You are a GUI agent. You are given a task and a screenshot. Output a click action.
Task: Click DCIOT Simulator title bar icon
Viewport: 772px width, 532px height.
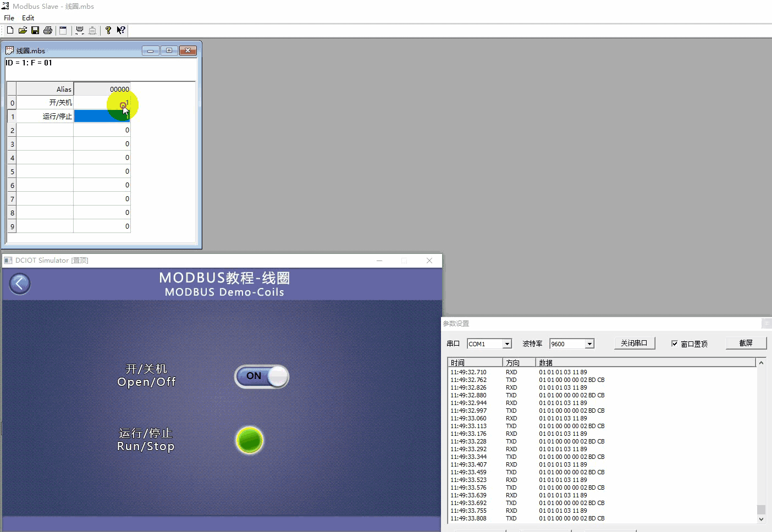click(8, 261)
